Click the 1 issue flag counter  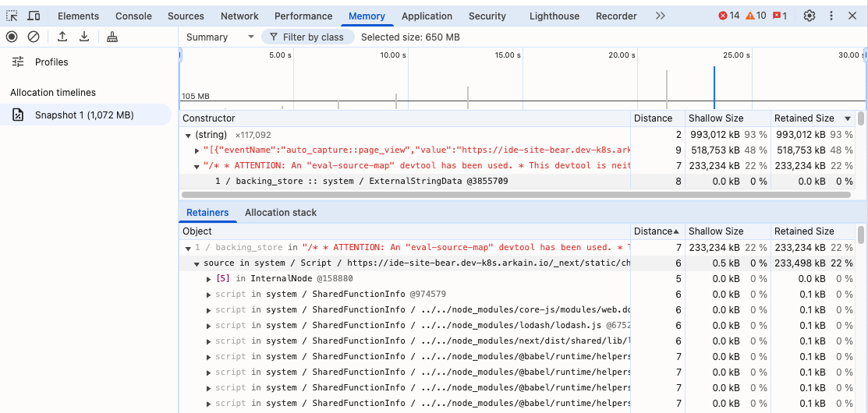tap(780, 16)
